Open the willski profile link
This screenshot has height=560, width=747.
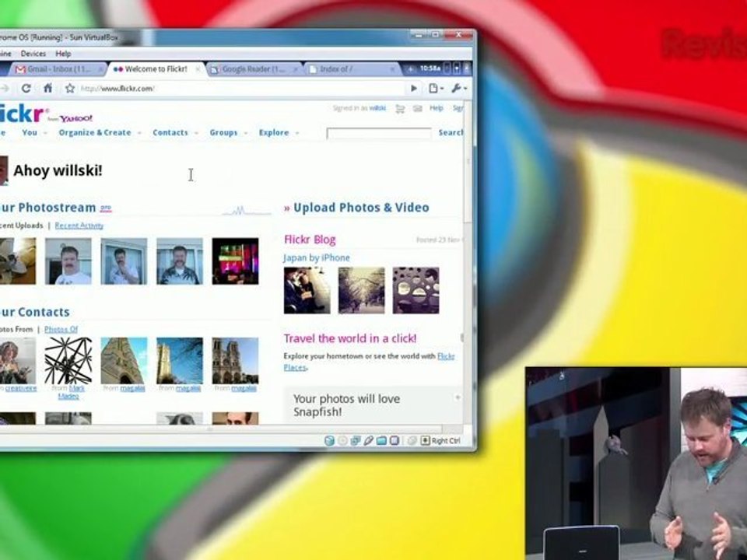coord(378,108)
